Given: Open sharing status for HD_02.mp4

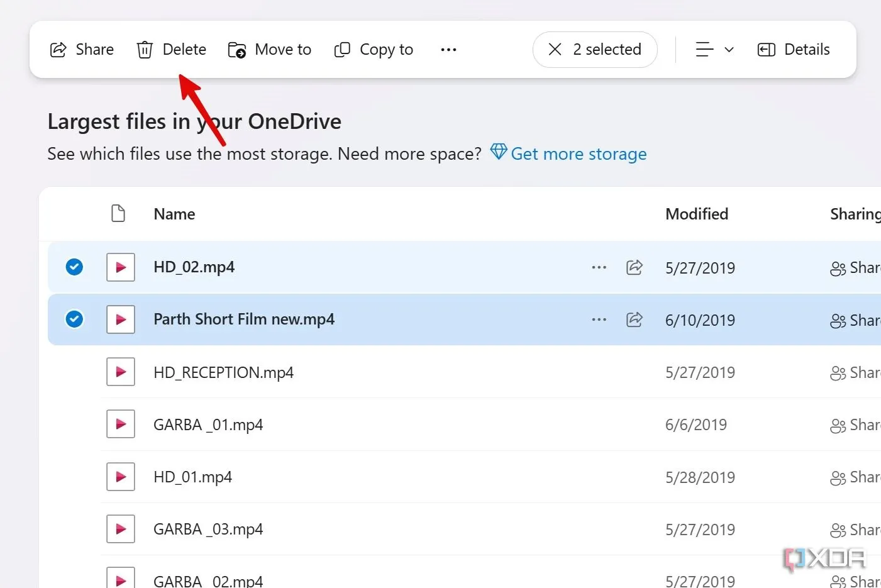Looking at the screenshot, I should [855, 268].
